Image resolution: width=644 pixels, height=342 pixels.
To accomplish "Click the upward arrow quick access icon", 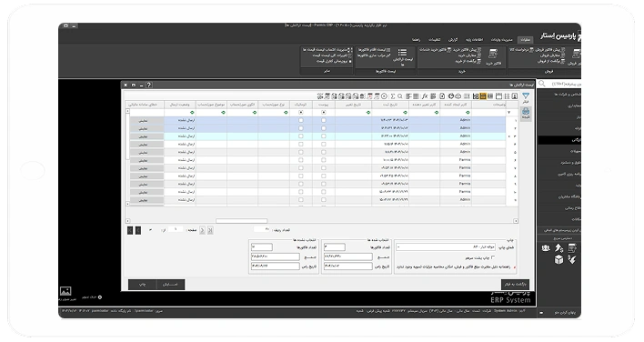I will pos(558,248).
